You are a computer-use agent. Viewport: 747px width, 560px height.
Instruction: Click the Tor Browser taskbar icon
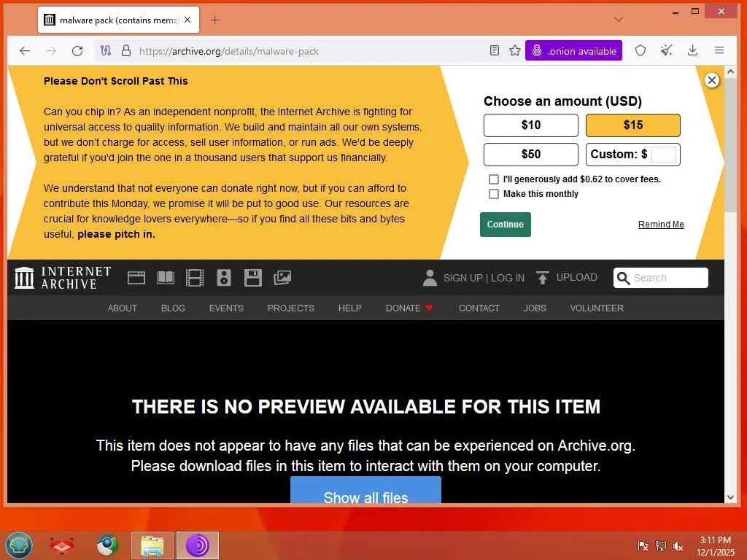pyautogui.click(x=197, y=545)
